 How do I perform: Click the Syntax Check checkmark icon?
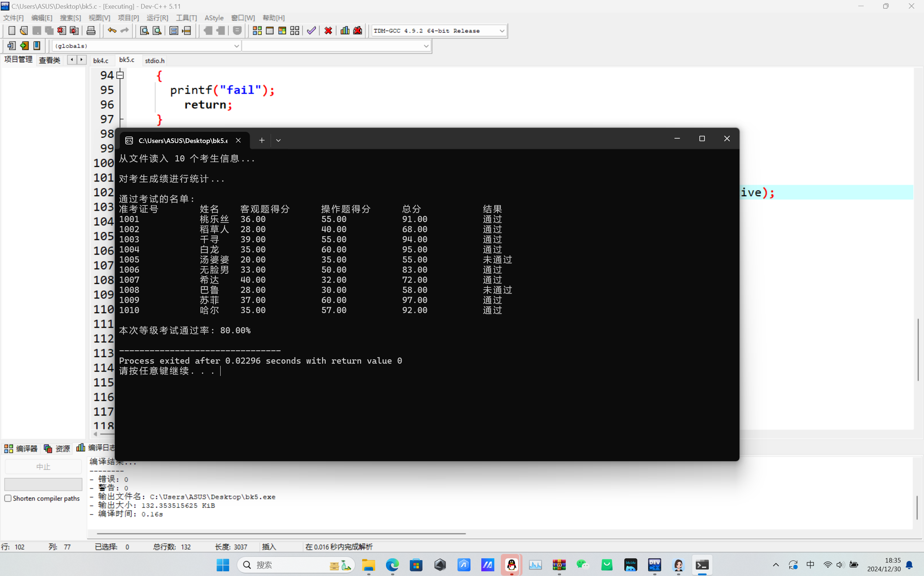pos(311,31)
